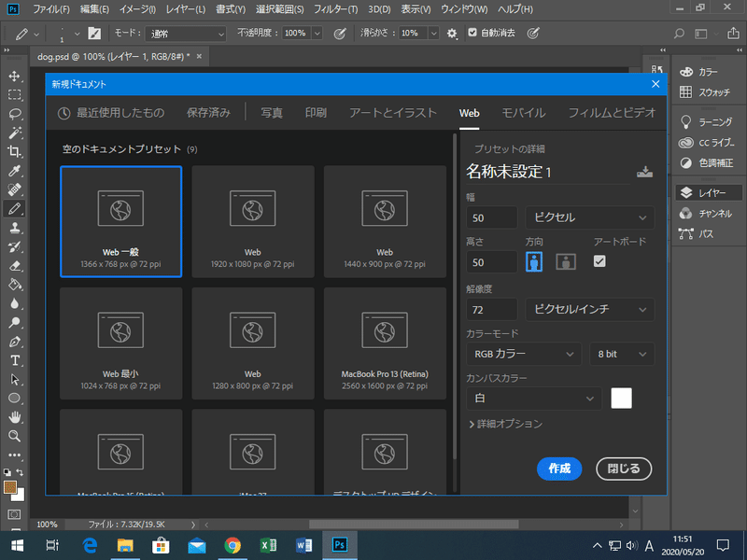Expand 詳細オプション advanced options
This screenshot has width=747, height=560.
505,424
